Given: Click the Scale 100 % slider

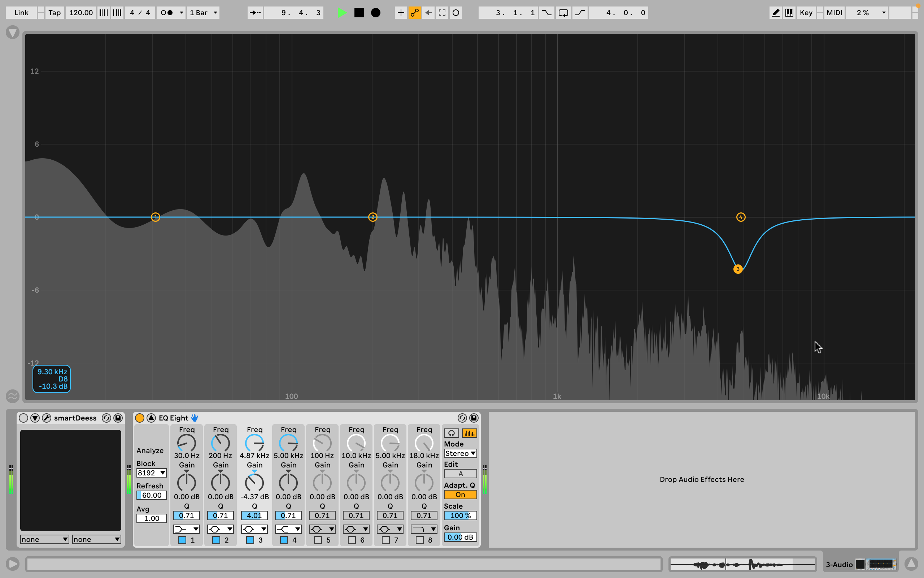Looking at the screenshot, I should tap(460, 515).
